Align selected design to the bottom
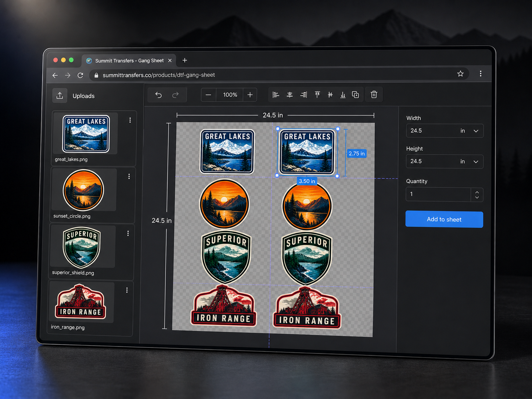 coord(343,95)
